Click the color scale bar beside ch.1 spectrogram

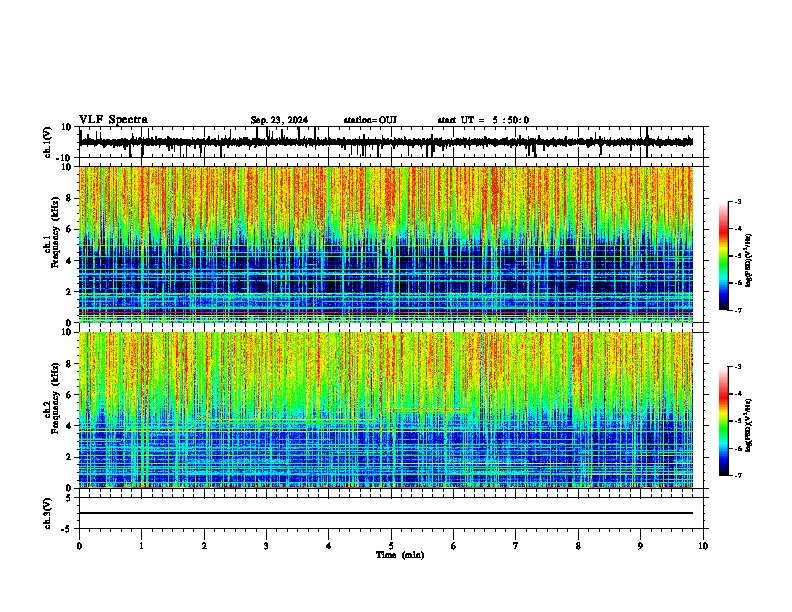(x=724, y=256)
